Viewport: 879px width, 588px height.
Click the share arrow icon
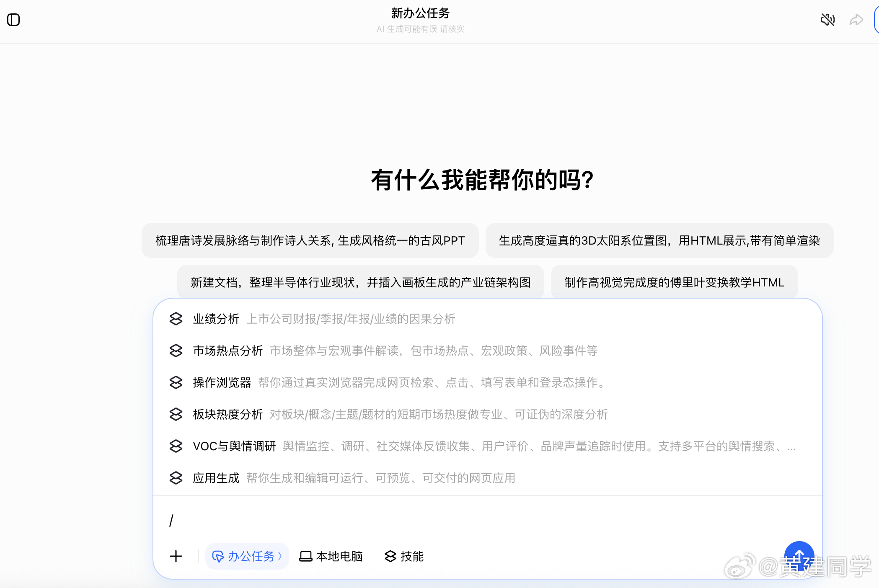[856, 20]
